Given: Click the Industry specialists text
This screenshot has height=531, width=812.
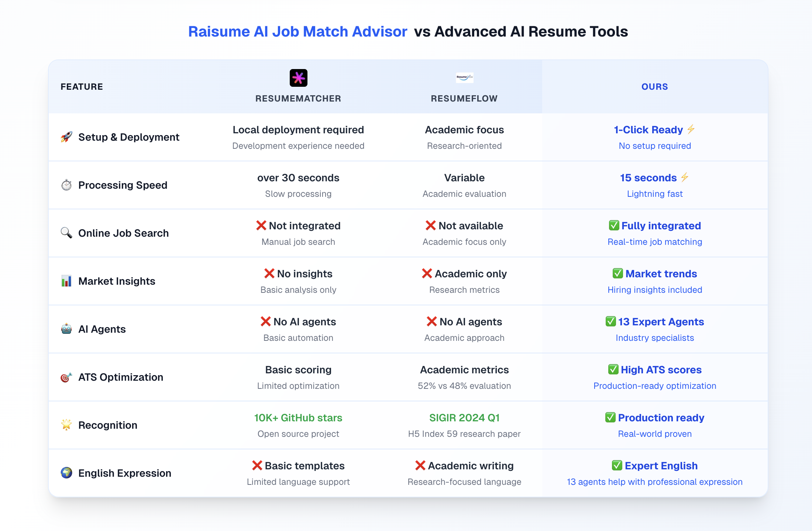Looking at the screenshot, I should pos(655,338).
